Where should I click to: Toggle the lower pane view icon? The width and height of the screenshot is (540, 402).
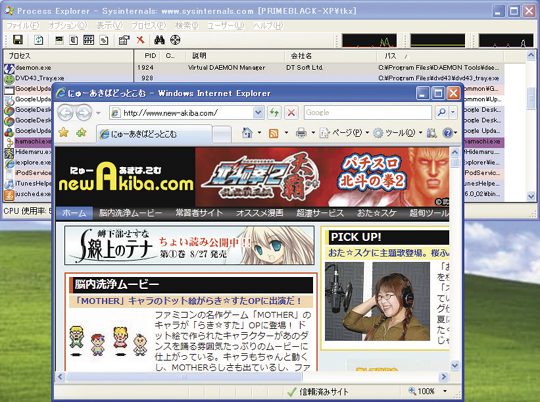pos(89,40)
